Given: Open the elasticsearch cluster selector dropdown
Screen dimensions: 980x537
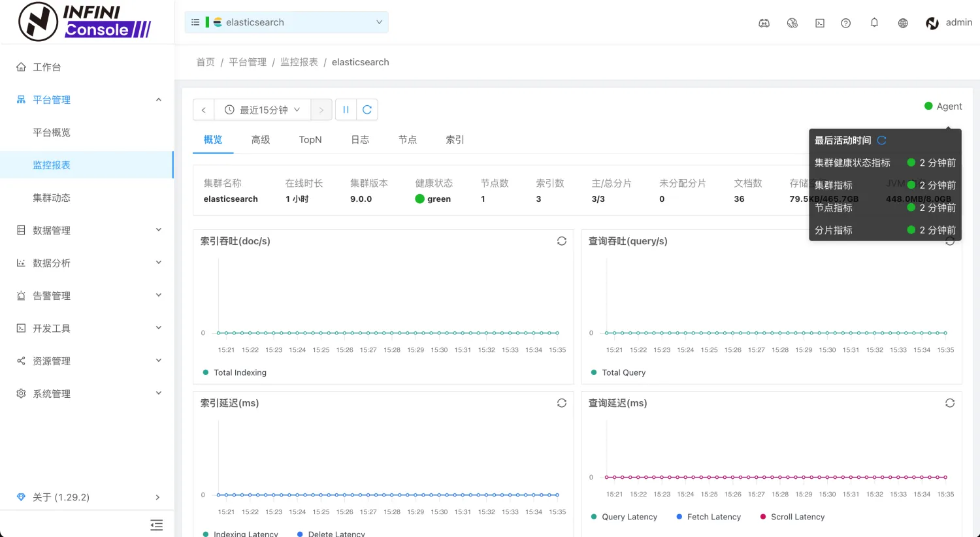Looking at the screenshot, I should [x=287, y=22].
